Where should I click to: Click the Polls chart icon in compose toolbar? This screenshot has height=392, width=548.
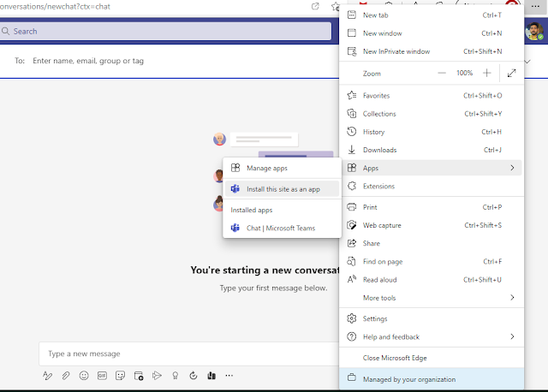(211, 376)
